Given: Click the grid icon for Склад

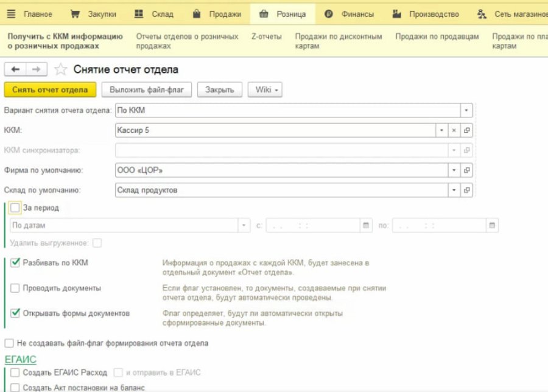Looking at the screenshot, I should click(139, 14).
